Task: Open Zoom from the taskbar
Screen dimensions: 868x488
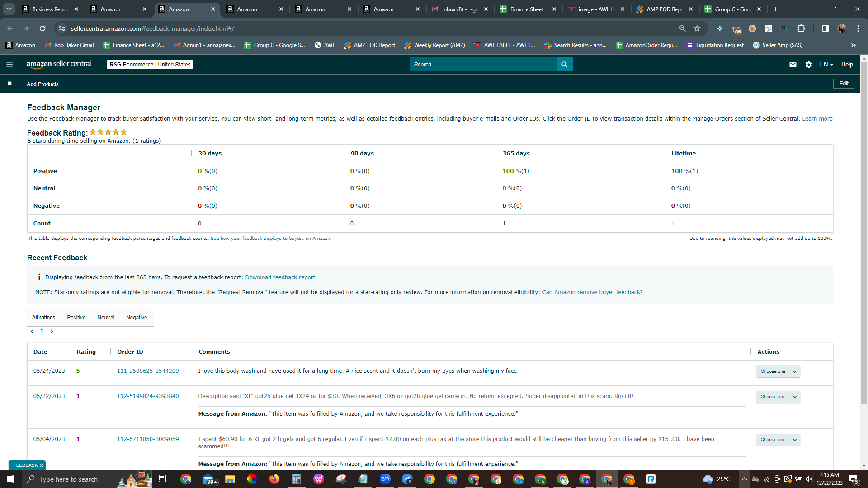Action: click(385, 479)
